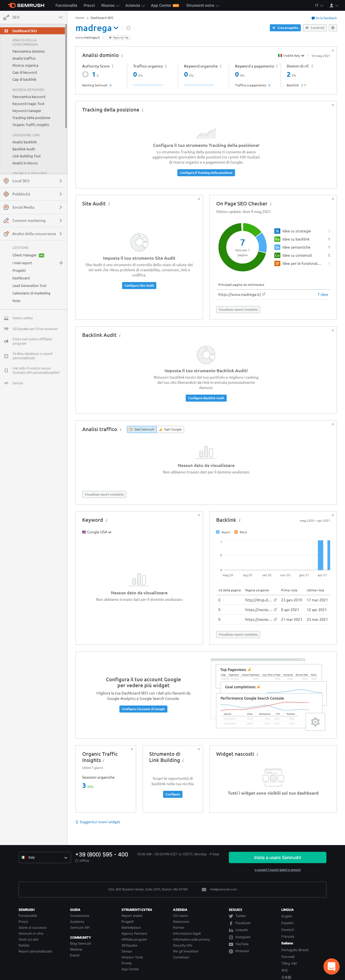345x980 pixels.
Task: Click the Twitter icon in footer
Action: tap(231, 916)
